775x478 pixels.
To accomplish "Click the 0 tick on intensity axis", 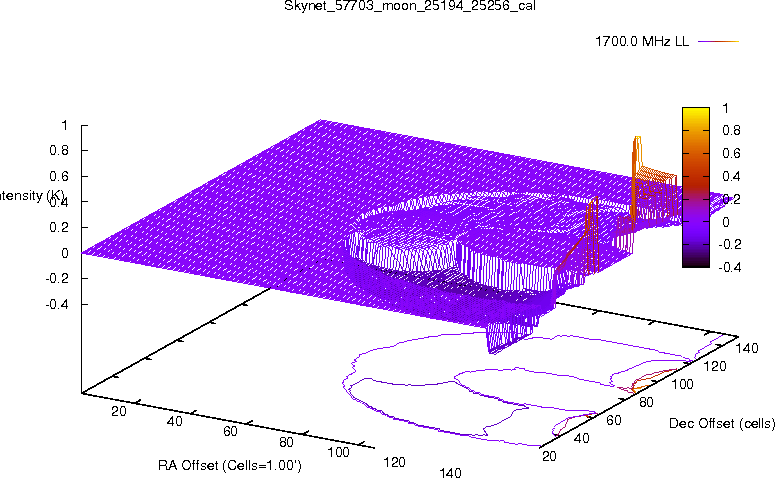I will click(65, 253).
